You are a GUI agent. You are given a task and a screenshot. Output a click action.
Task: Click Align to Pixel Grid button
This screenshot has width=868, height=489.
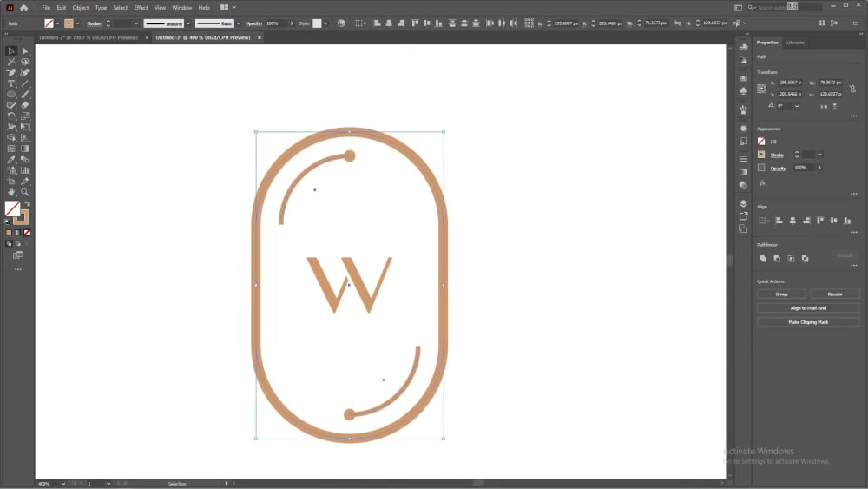[808, 308]
